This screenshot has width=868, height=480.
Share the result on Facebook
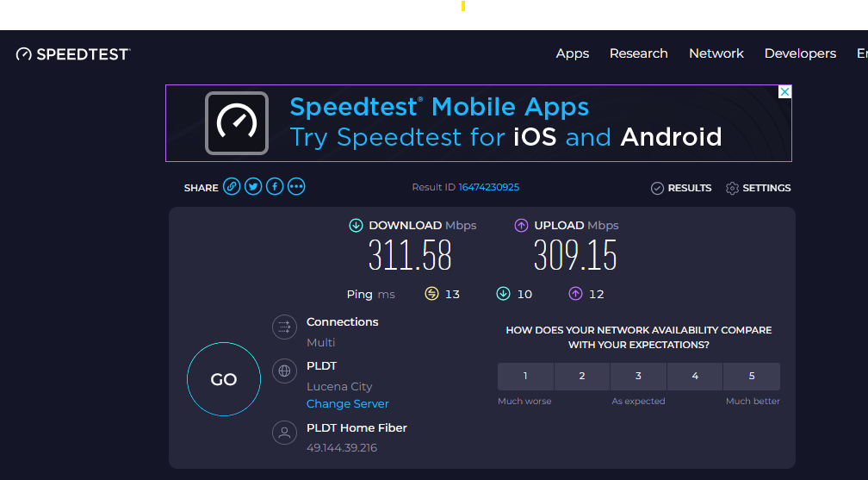pos(275,187)
